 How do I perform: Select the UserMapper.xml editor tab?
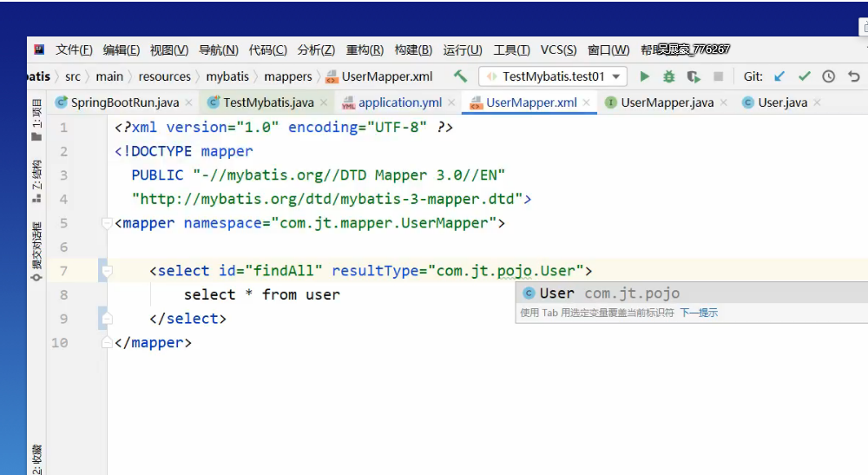[x=531, y=102]
